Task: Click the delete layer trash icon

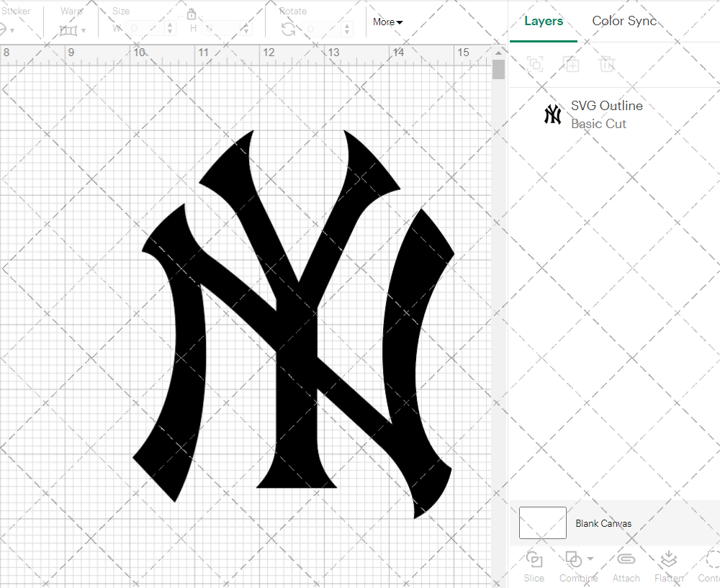Action: coord(607,64)
